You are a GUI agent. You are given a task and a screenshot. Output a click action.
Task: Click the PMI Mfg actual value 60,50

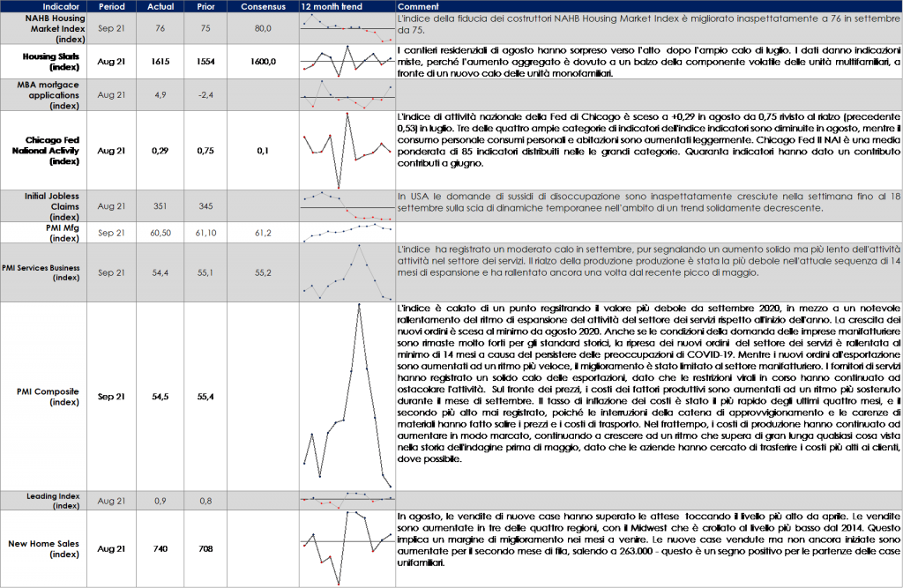coord(160,233)
